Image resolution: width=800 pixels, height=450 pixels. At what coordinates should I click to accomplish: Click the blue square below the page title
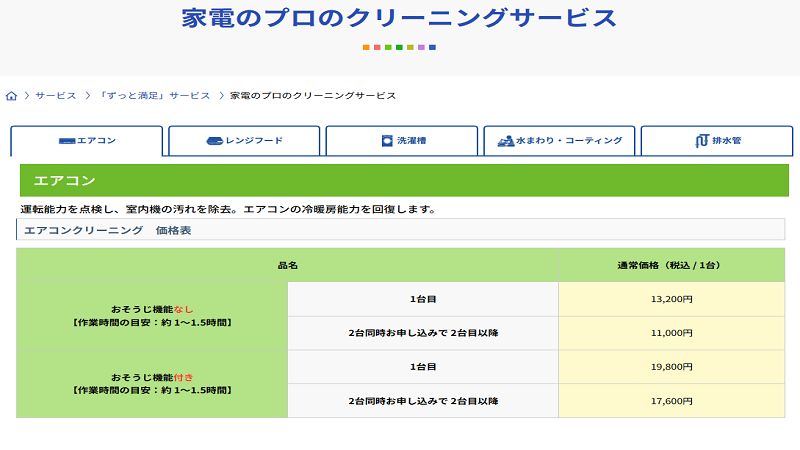pyautogui.click(x=432, y=47)
